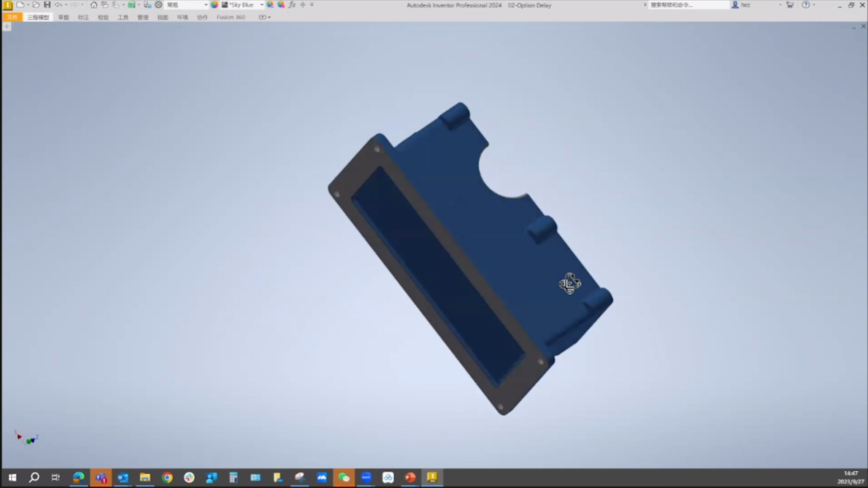Image resolution: width=868 pixels, height=488 pixels.
Task: Click the shopping cart App Store button
Action: pos(790,5)
